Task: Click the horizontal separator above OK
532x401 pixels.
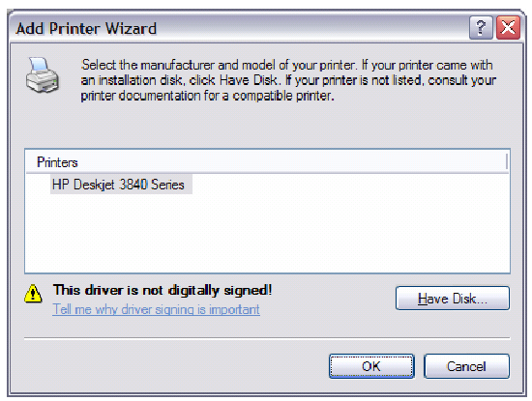Action: [x=267, y=338]
